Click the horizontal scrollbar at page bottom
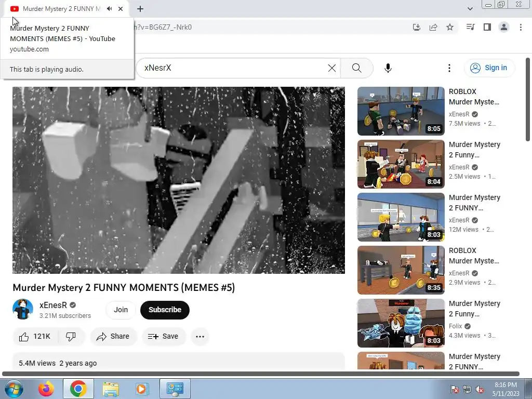Image resolution: width=532 pixels, height=399 pixels. tap(261, 374)
